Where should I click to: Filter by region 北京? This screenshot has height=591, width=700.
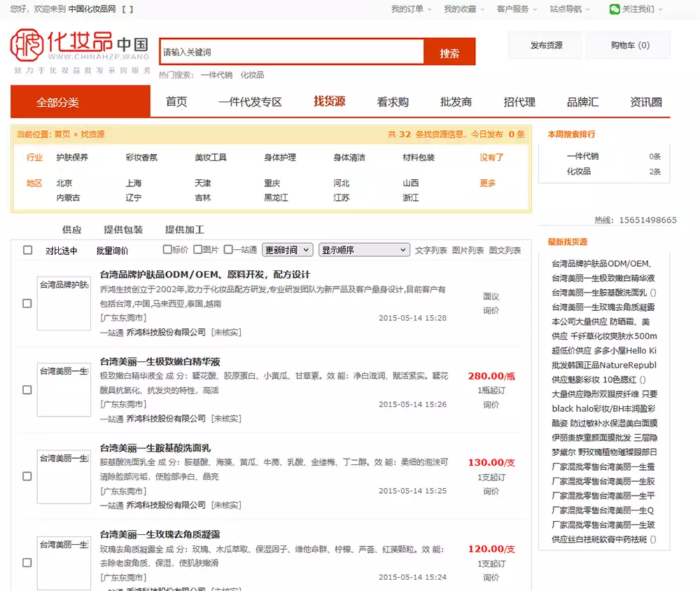(x=64, y=183)
